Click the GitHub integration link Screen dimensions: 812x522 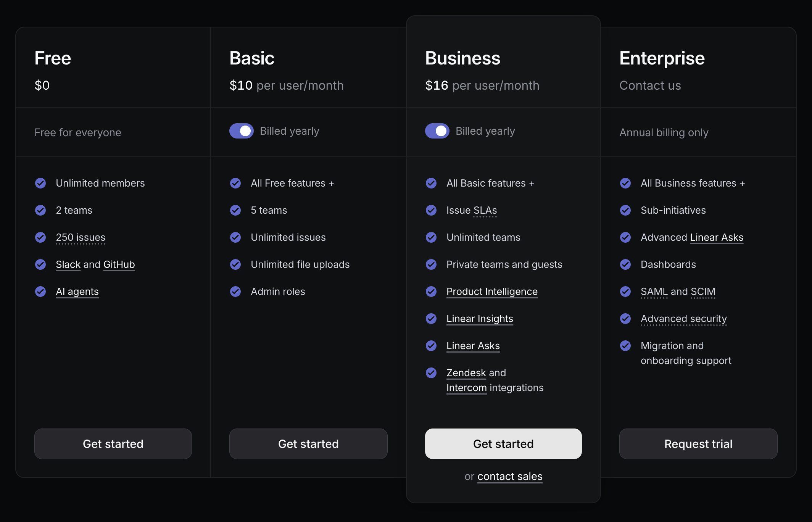pos(119,264)
